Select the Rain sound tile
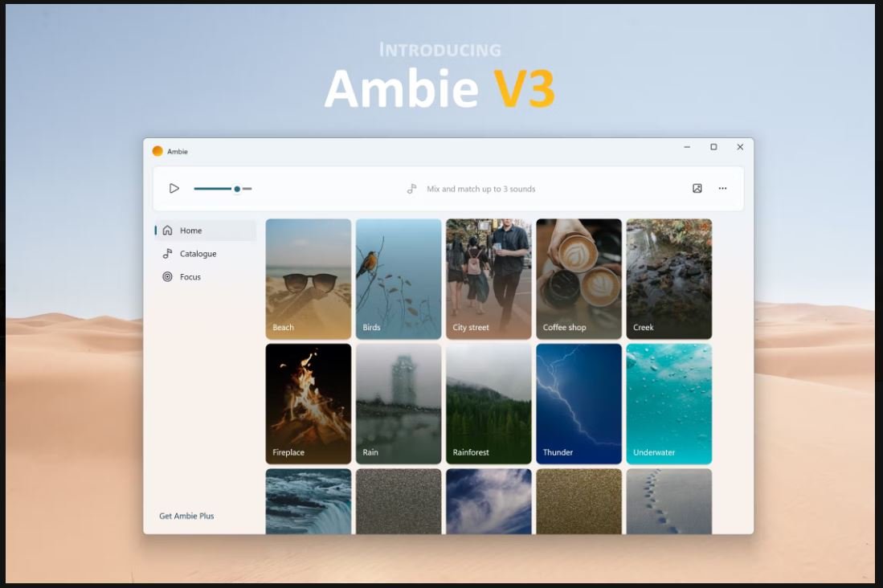Image resolution: width=883 pixels, height=588 pixels. point(399,404)
